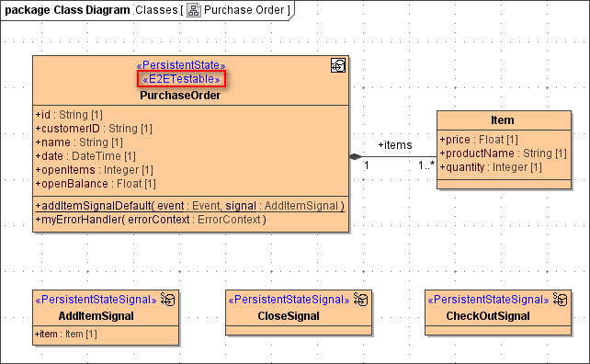The width and height of the screenshot is (590, 364).
Task: Click the empty operations compartment of Item
Action: 504,184
